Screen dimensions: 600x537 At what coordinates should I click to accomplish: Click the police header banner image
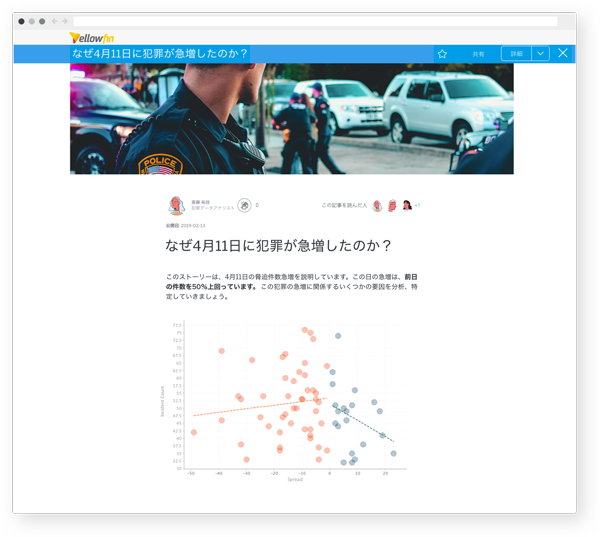[291, 119]
